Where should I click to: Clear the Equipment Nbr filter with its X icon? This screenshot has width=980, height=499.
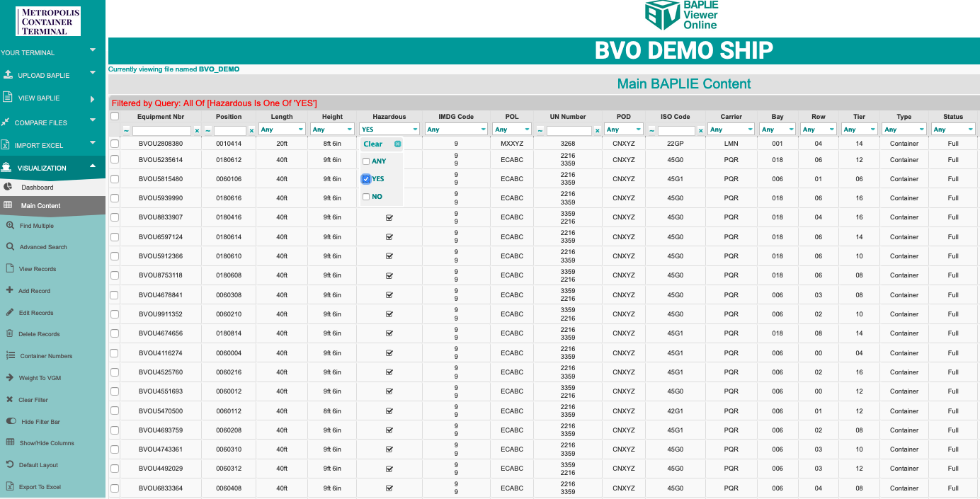pos(197,130)
